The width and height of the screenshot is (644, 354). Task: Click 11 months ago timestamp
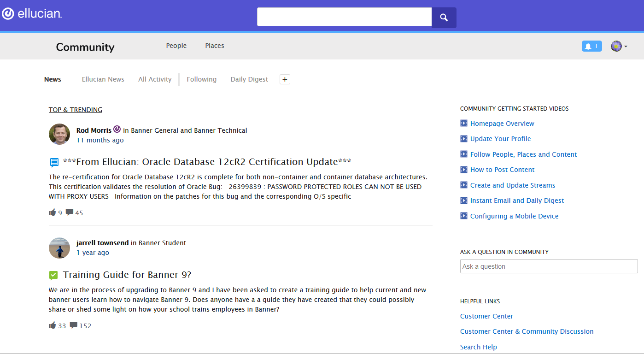(x=100, y=140)
